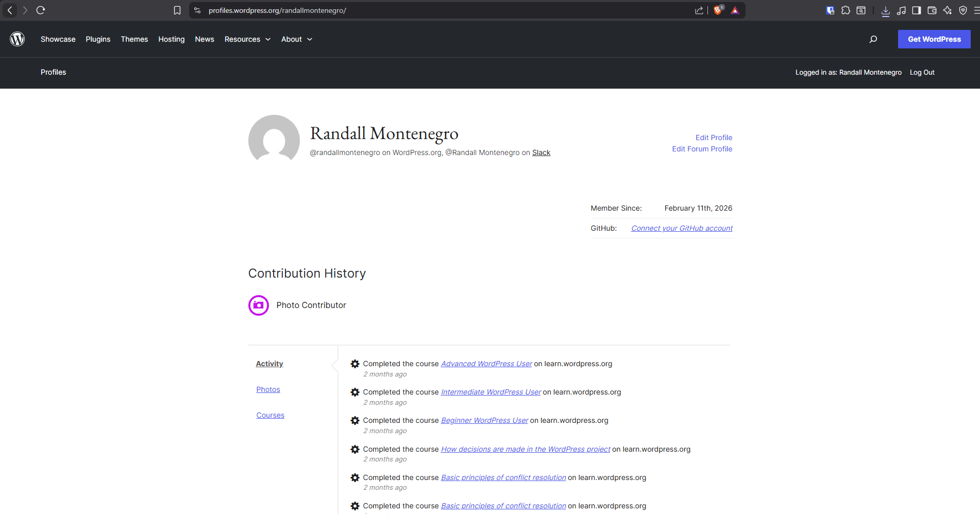Open Brave VPN shield icon

point(963,10)
